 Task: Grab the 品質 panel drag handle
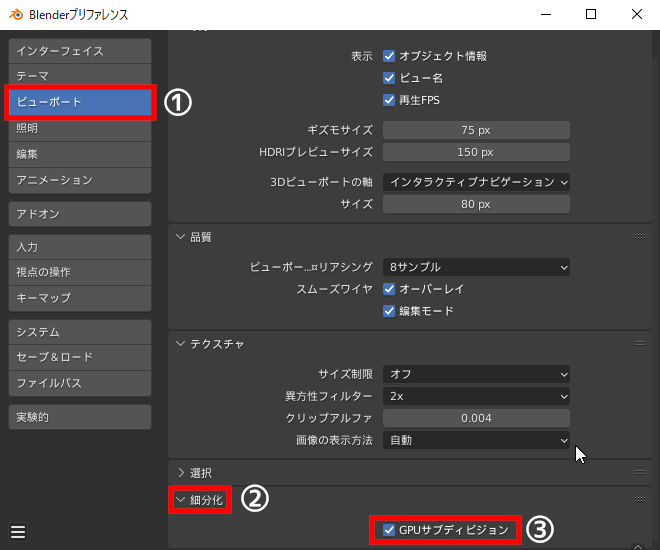(x=639, y=236)
